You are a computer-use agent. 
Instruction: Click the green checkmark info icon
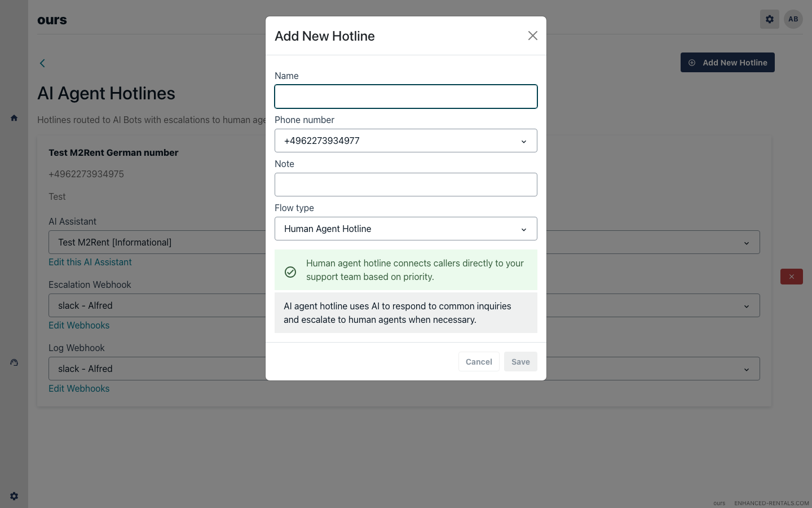point(290,272)
